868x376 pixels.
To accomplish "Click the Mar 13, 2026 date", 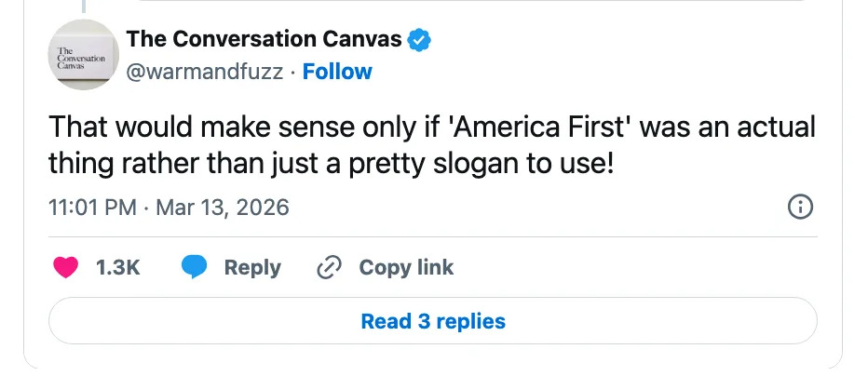I will click(x=222, y=207).
